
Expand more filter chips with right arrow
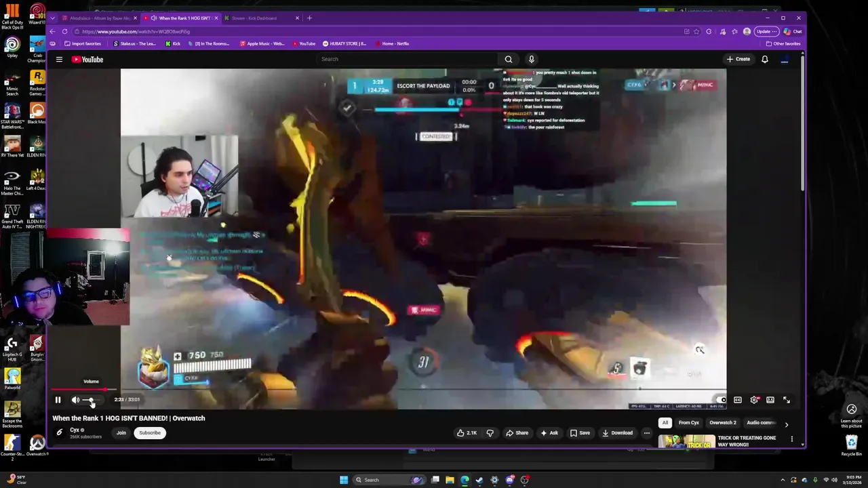pyautogui.click(x=787, y=424)
